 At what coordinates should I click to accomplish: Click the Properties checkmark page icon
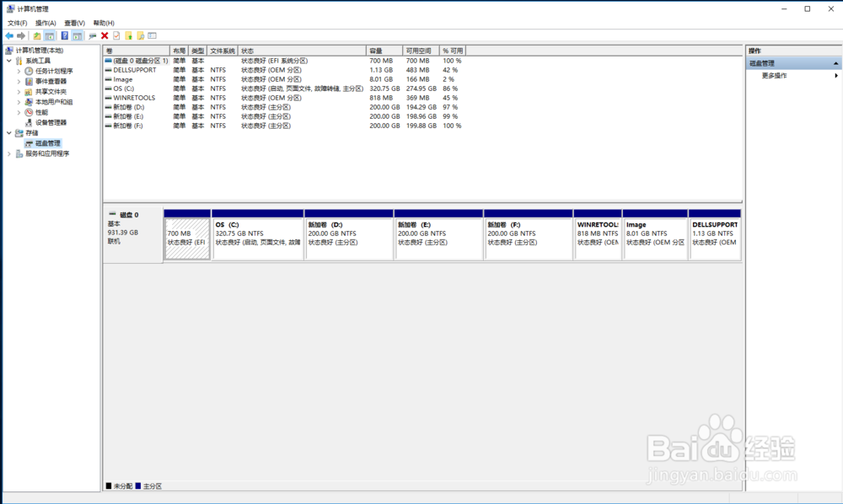coord(116,36)
